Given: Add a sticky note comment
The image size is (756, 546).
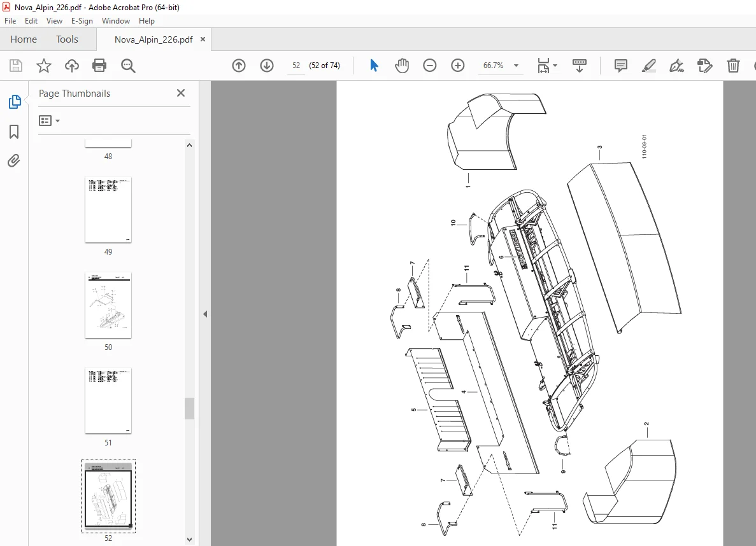Looking at the screenshot, I should click(621, 66).
